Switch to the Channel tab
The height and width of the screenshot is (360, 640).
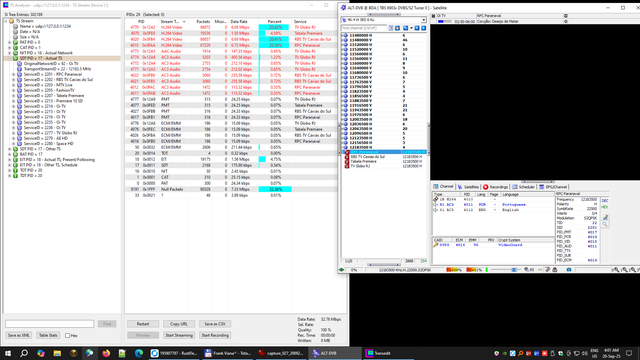443,187
